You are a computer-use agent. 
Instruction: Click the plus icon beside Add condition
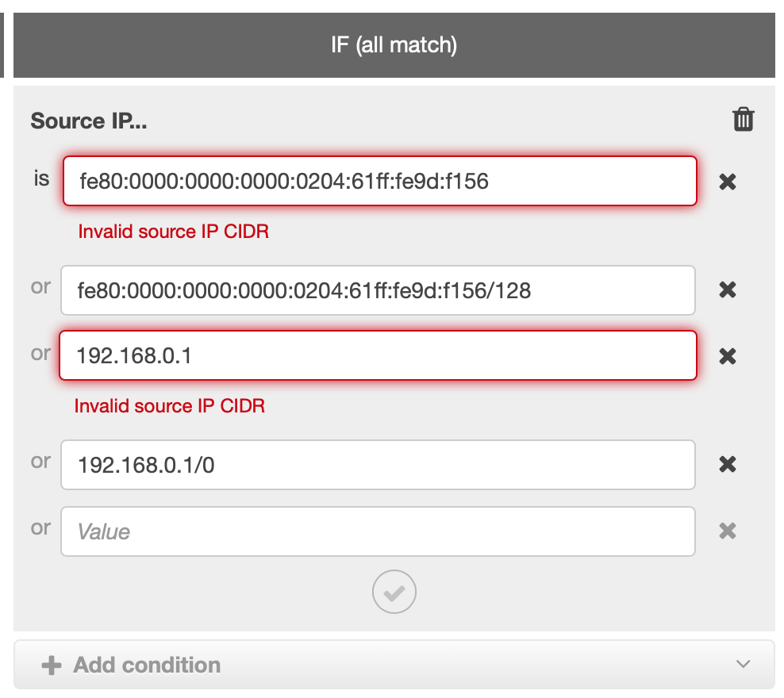[x=52, y=665]
